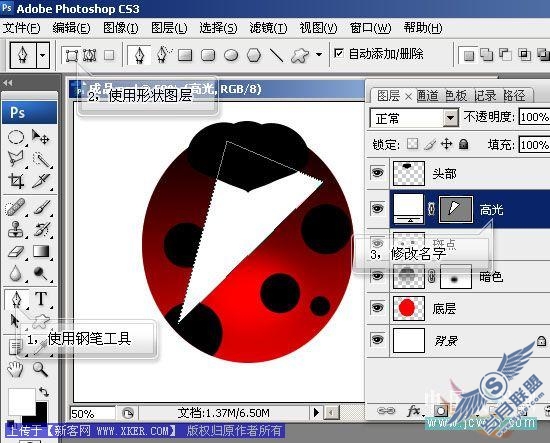Open the 帮助(H) menu
The width and height of the screenshot is (550, 443).
pos(423,28)
